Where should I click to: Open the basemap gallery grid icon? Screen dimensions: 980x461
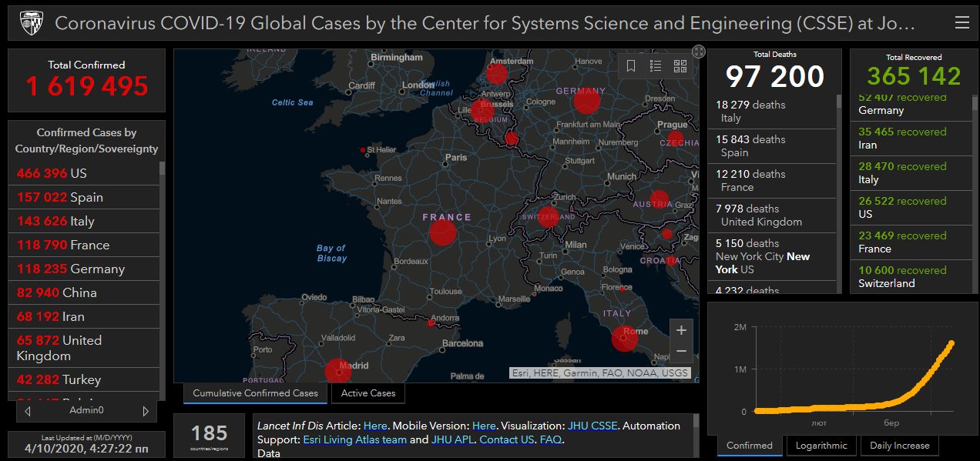(680, 66)
